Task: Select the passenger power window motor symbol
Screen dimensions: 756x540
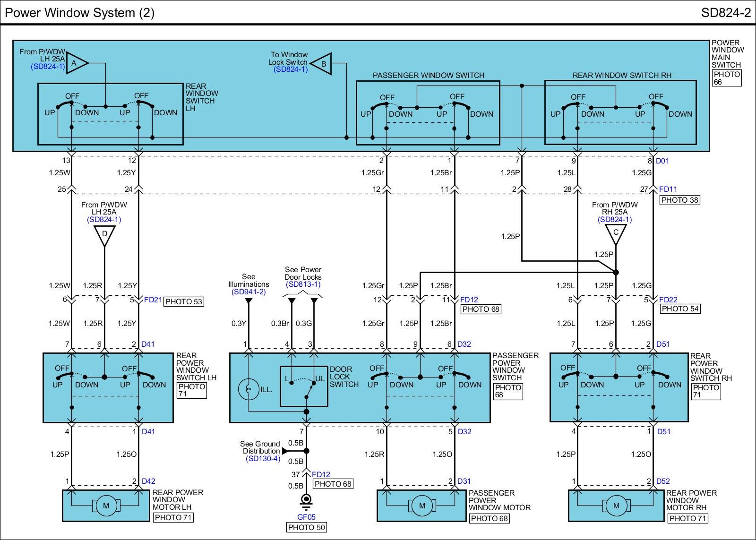Action: click(x=421, y=506)
